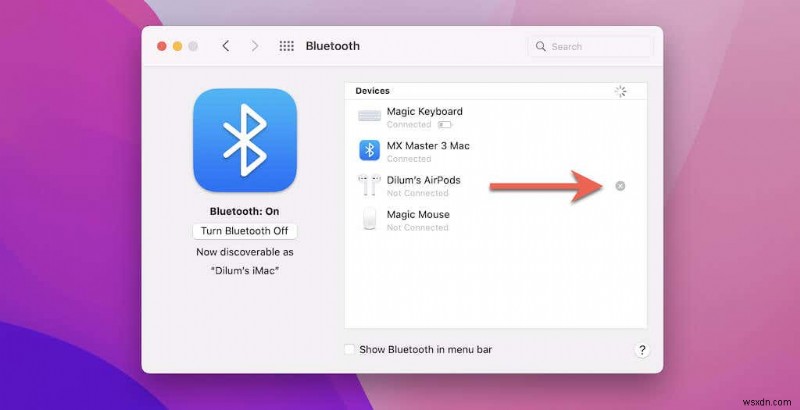Click the Magic Keyboard icon
Image resolution: width=800 pixels, height=410 pixels.
369,116
